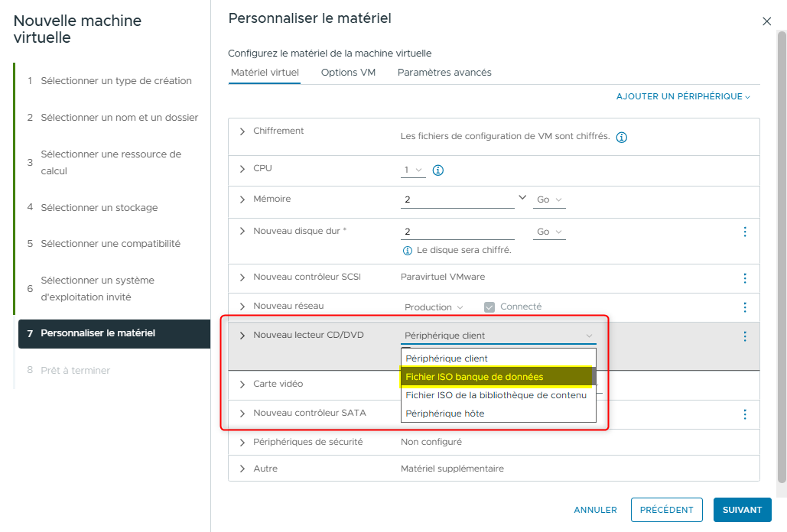Click the Mémoire size input field

point(457,199)
